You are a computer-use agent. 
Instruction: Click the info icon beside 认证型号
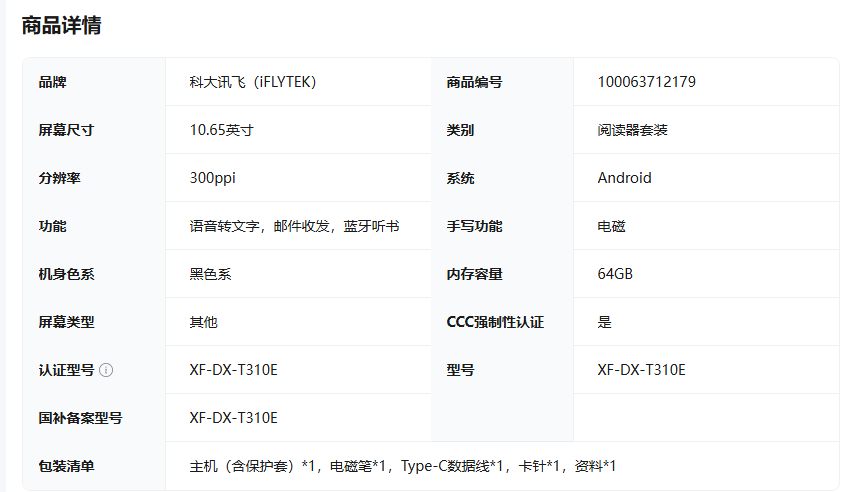(106, 370)
